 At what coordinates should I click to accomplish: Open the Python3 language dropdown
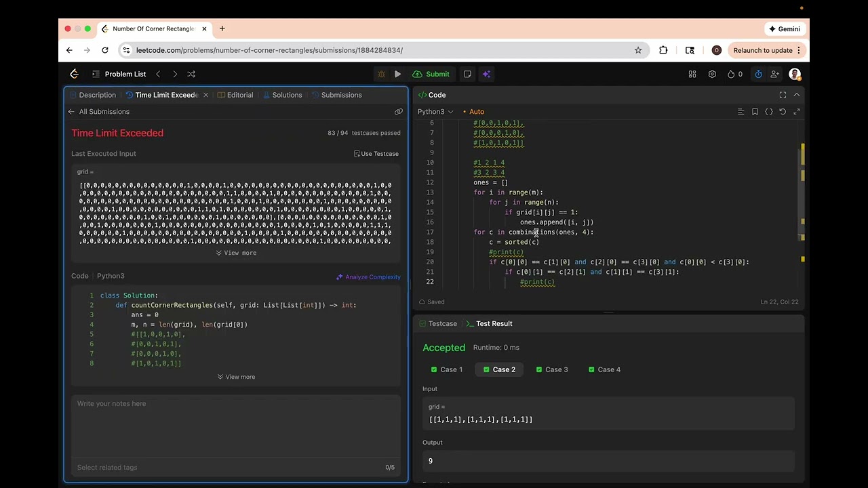(x=435, y=112)
